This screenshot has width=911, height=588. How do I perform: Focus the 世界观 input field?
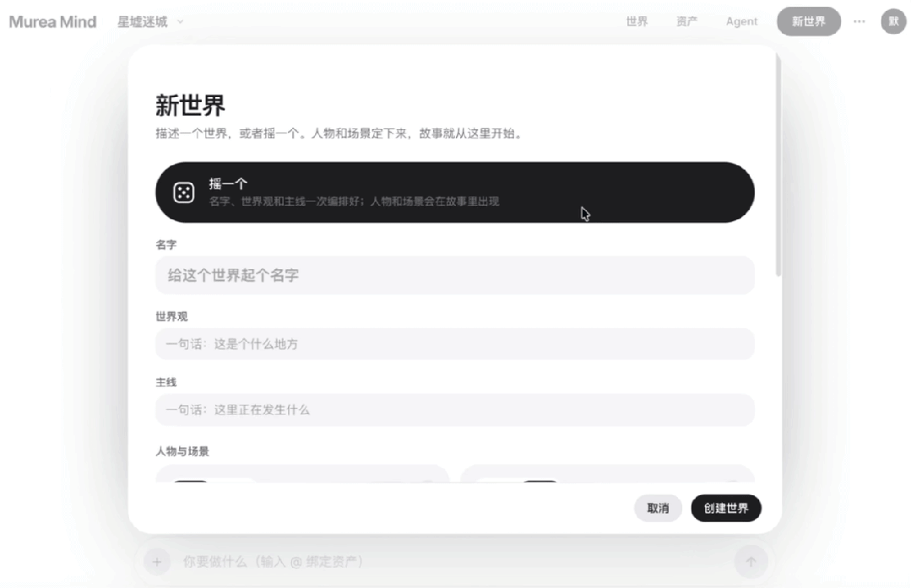(x=455, y=344)
